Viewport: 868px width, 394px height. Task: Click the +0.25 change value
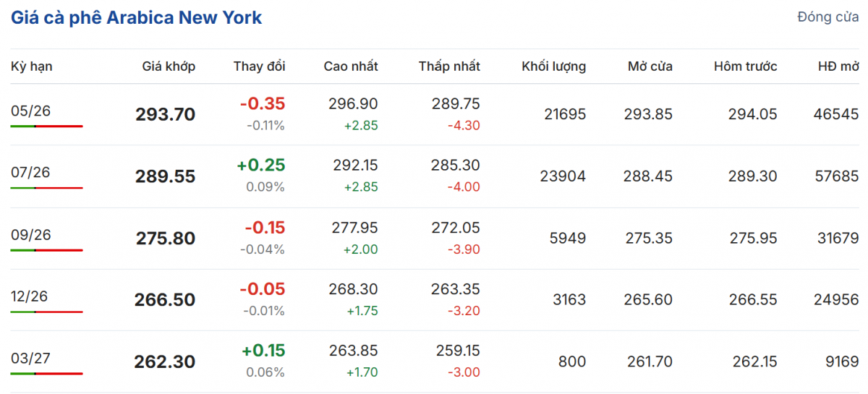click(x=260, y=166)
